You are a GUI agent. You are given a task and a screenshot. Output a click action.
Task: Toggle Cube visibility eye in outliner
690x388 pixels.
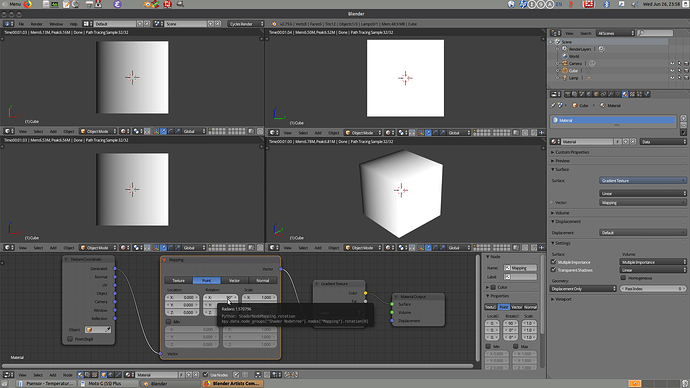(x=672, y=70)
